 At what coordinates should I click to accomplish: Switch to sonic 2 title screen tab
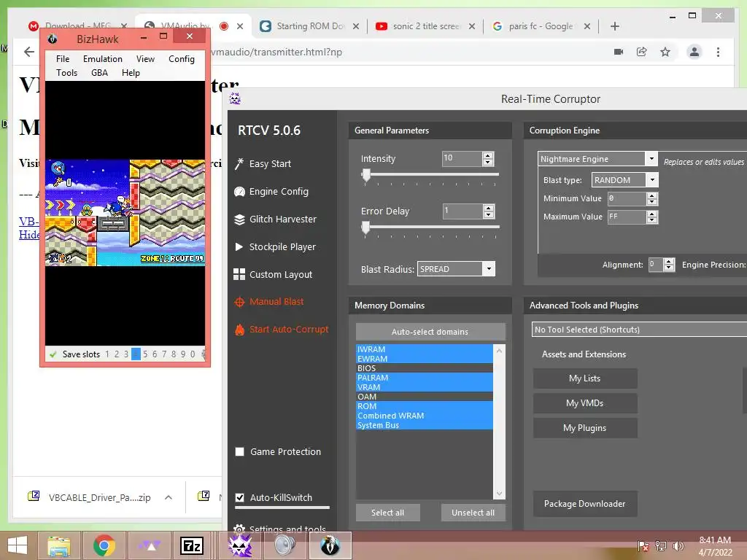pos(425,26)
